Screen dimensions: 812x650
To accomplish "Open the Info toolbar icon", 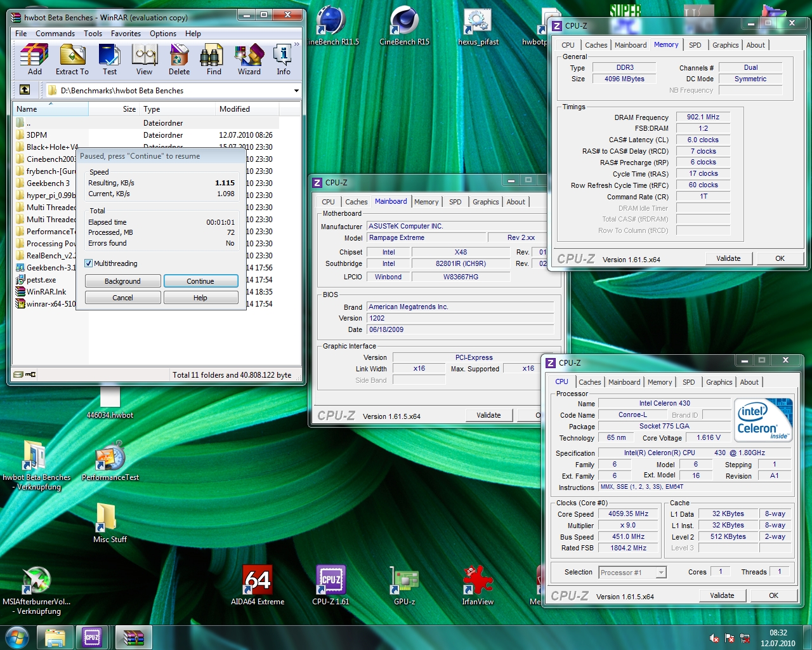I will (x=283, y=59).
